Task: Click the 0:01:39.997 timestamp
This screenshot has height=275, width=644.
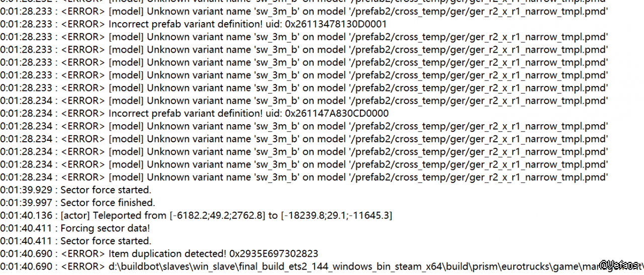Action: tap(28, 203)
